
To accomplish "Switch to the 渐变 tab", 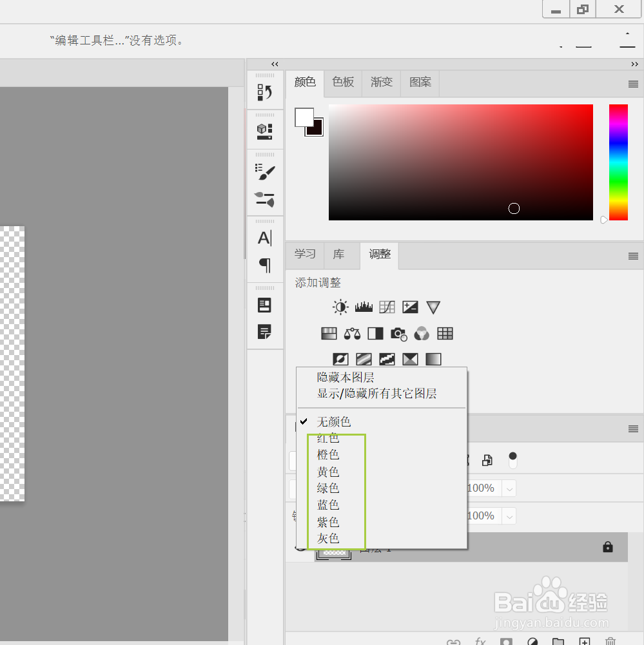I will [382, 82].
